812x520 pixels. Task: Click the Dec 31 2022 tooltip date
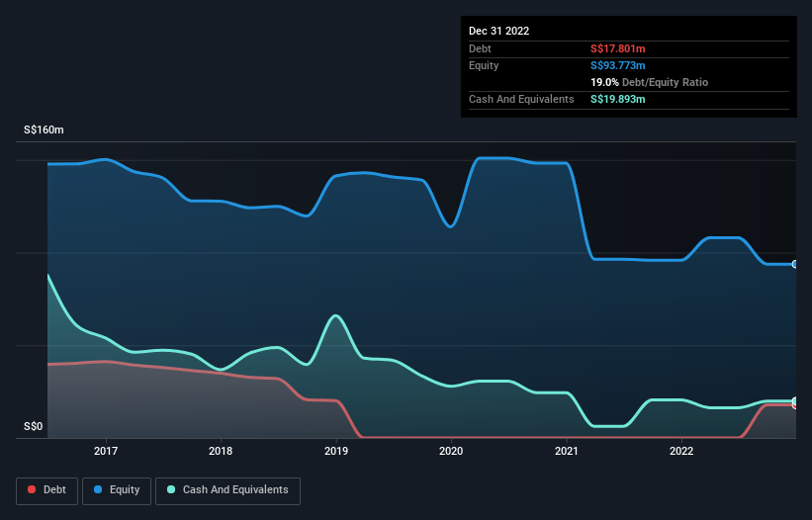[498, 31]
